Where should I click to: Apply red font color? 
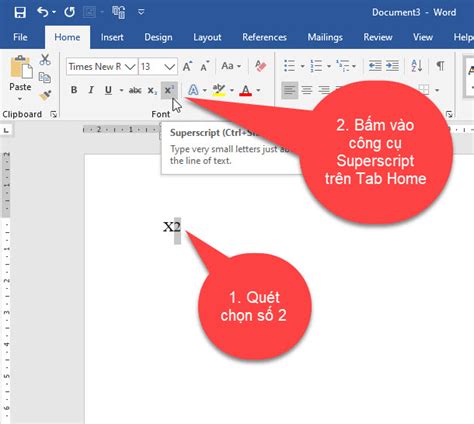pyautogui.click(x=246, y=90)
